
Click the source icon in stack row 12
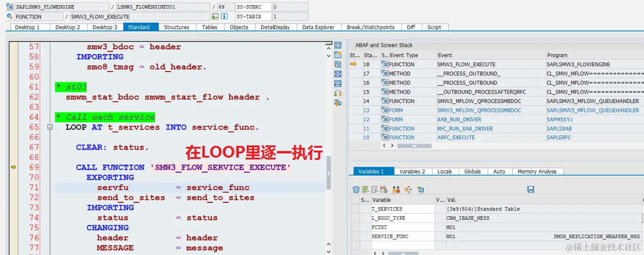(x=385, y=120)
